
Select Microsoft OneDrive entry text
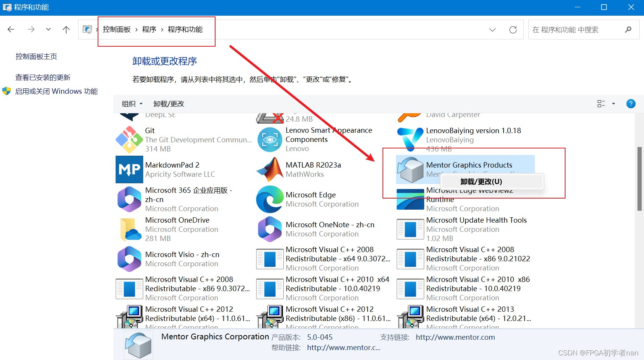click(x=177, y=220)
